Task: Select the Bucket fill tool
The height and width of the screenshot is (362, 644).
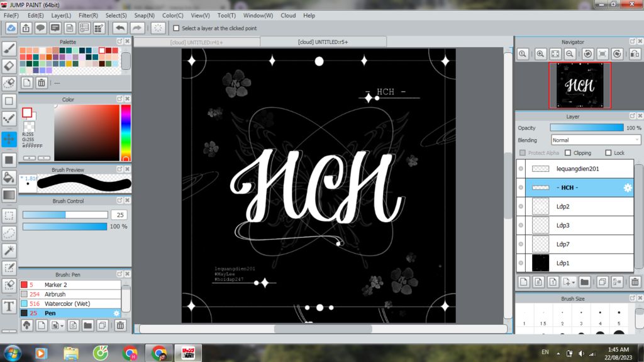Action: point(9,178)
